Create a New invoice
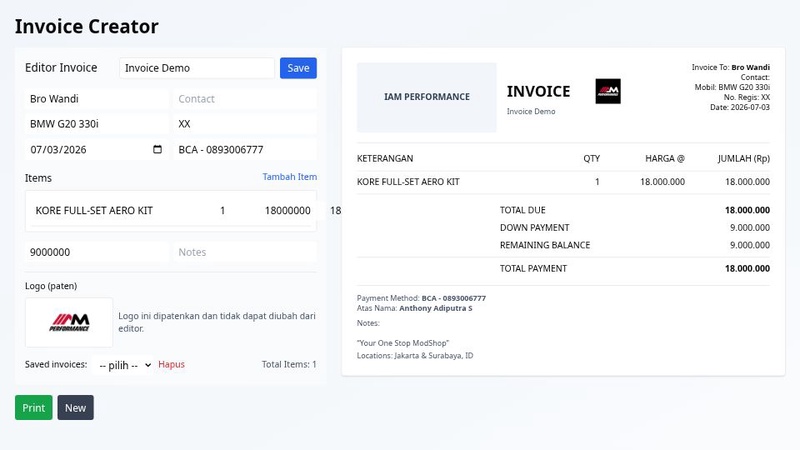This screenshot has height=450, width=800. coord(76,408)
